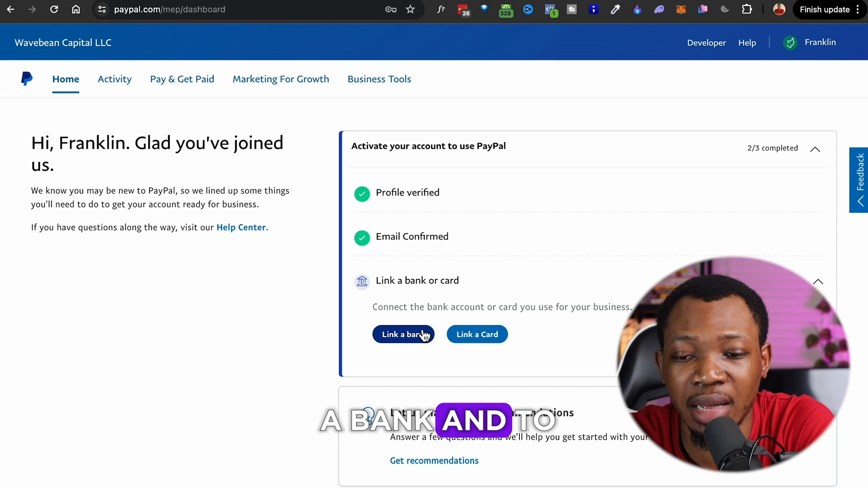Open the Feedback side tab
The width and height of the screenshot is (868, 488).
click(x=859, y=180)
